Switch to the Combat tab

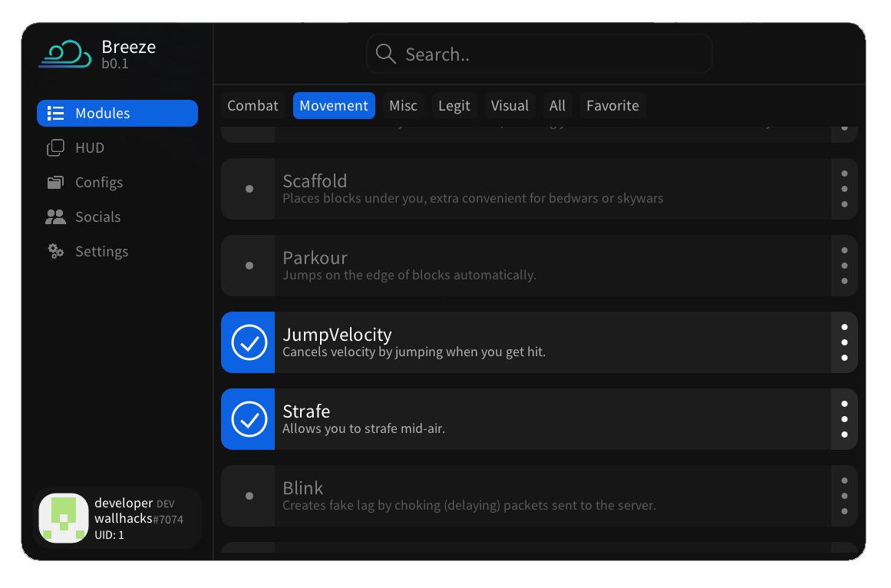click(x=252, y=105)
